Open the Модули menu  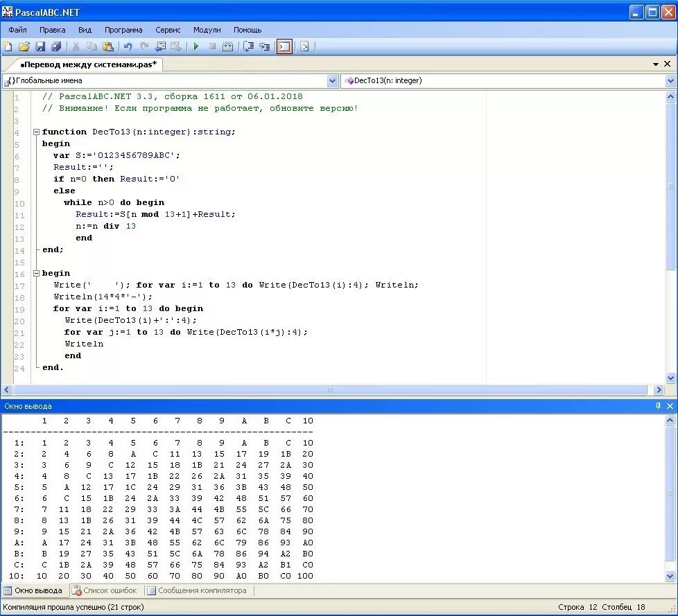[x=207, y=30]
